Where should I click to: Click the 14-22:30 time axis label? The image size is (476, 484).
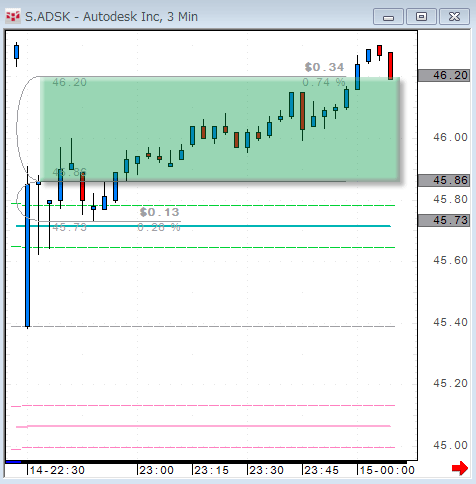[57, 470]
